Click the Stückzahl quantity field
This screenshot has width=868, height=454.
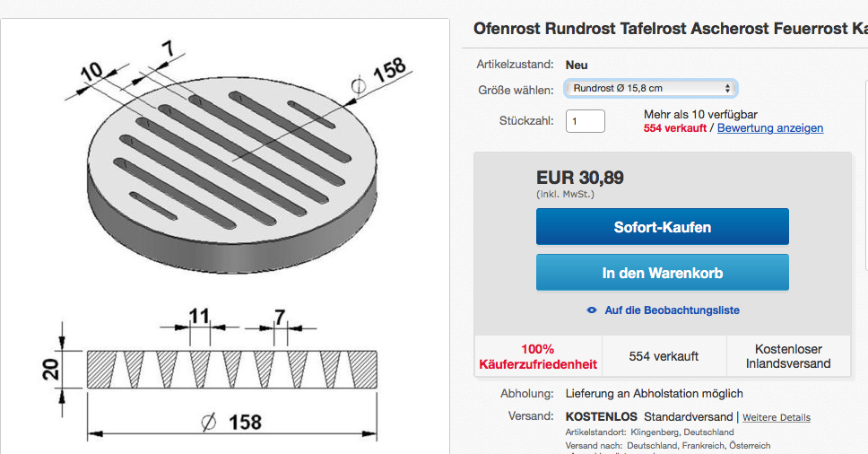click(x=586, y=121)
